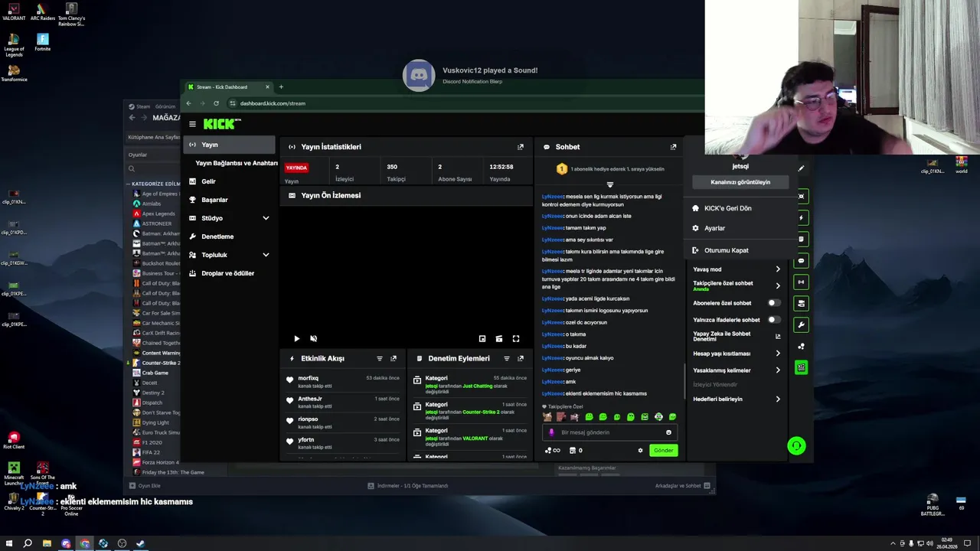Open the Fortnite desktop shortcut
Screen dimensions: 980x551
(43, 42)
